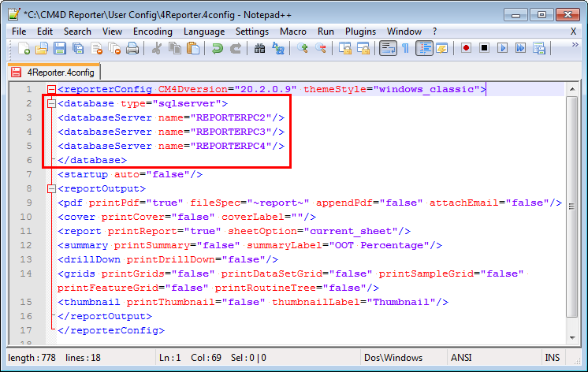The image size is (588, 372).
Task: Click the "windows_classic" themeStyle value
Action: tap(426, 89)
